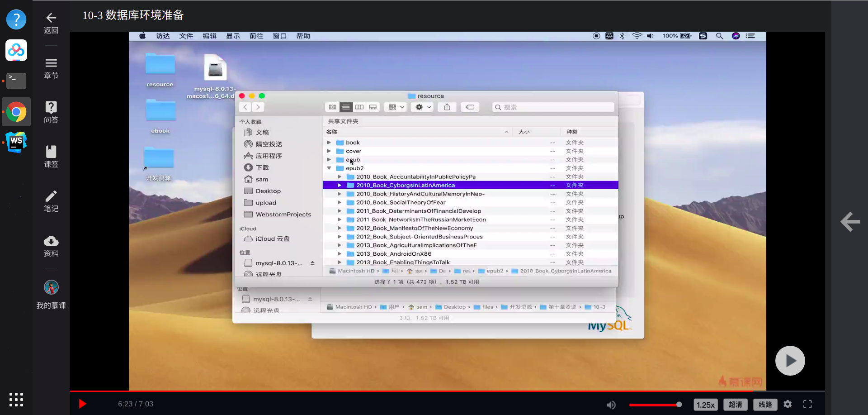Adjust the video volume slider
This screenshot has height=415, width=868.
coord(655,405)
